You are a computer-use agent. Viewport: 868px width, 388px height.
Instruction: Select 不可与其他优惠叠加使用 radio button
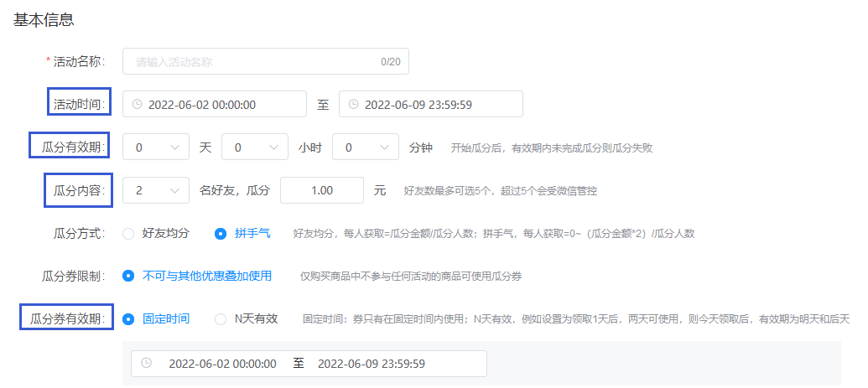(128, 276)
